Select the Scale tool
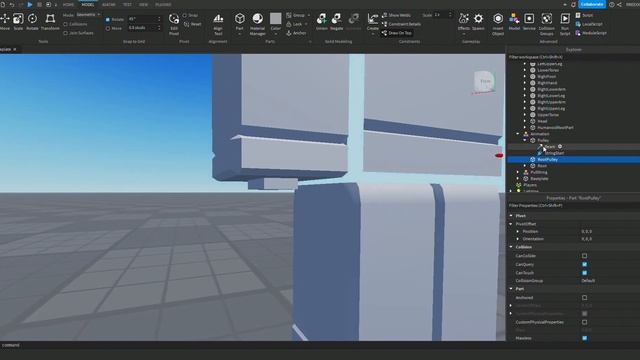This screenshot has width=640, height=360. [18, 21]
